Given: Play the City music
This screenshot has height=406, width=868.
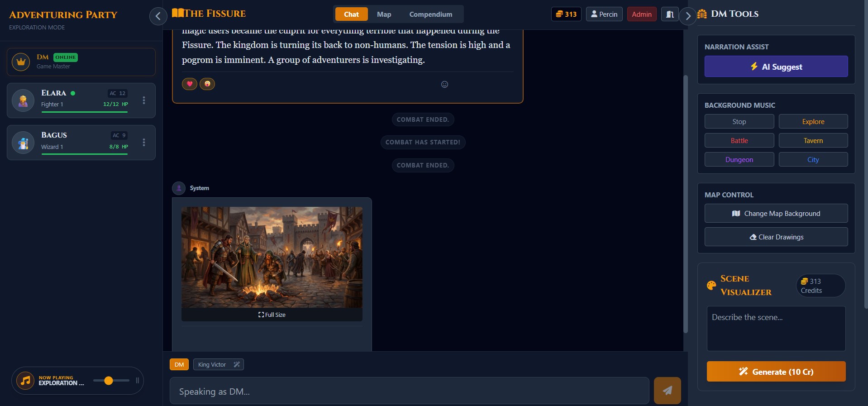Looking at the screenshot, I should click(x=813, y=159).
